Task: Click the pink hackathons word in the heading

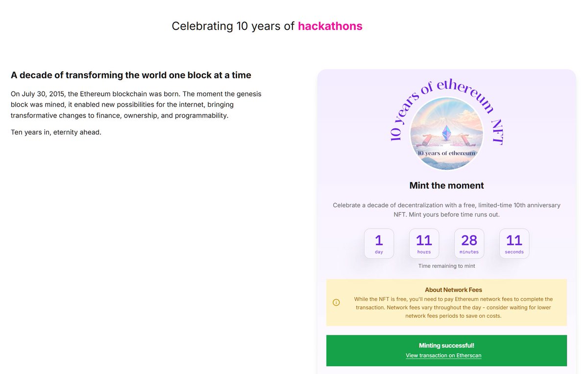Action: [x=330, y=26]
